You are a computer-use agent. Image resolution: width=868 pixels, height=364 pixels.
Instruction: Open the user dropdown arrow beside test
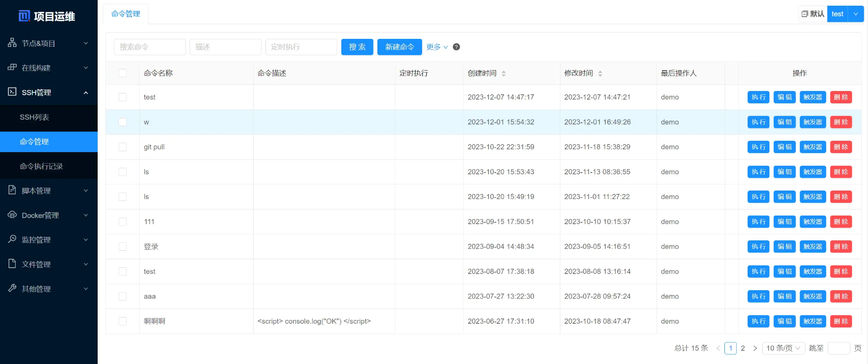[856, 14]
